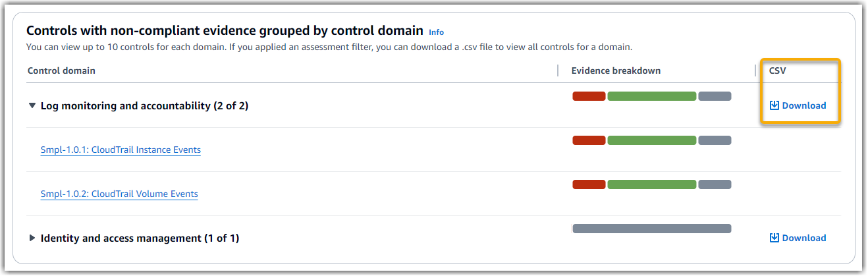Click red segment of CloudTrail Instance Events bar

pyautogui.click(x=589, y=140)
